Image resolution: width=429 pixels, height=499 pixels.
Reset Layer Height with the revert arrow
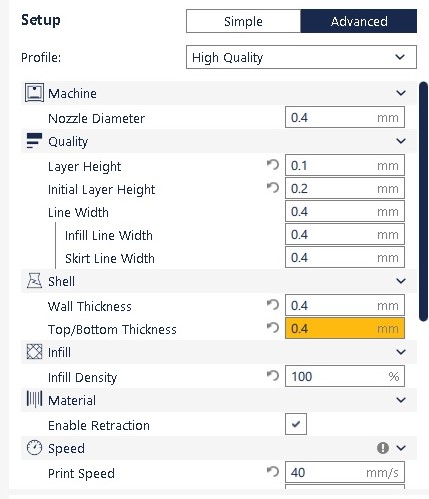coord(273,165)
